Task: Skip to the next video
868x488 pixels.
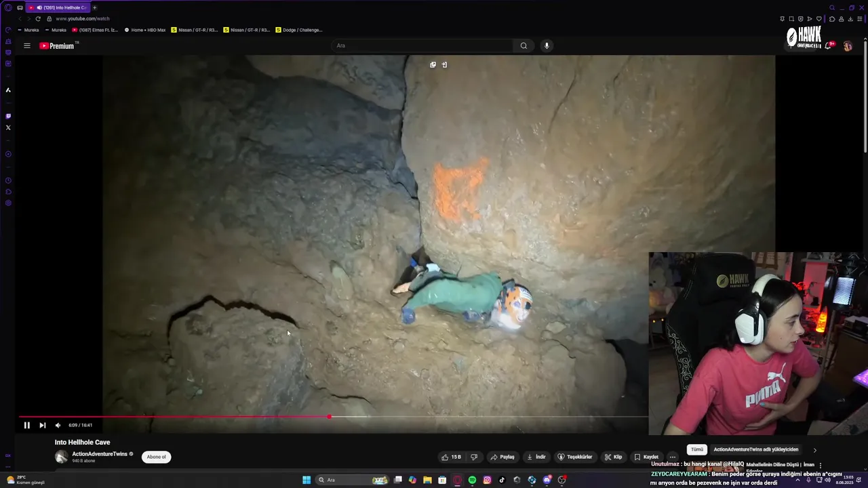Action: coord(42,425)
